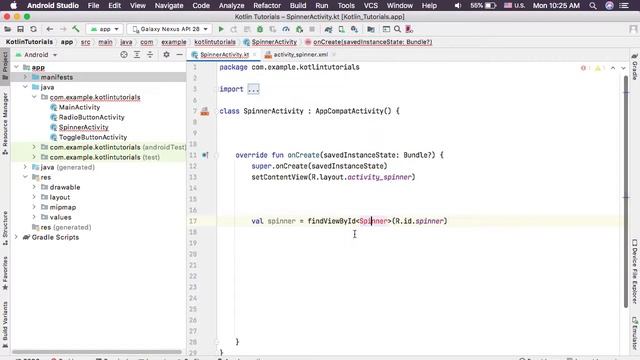Open the Resource Manager side tab
640x360 pixels.
(x=5, y=124)
